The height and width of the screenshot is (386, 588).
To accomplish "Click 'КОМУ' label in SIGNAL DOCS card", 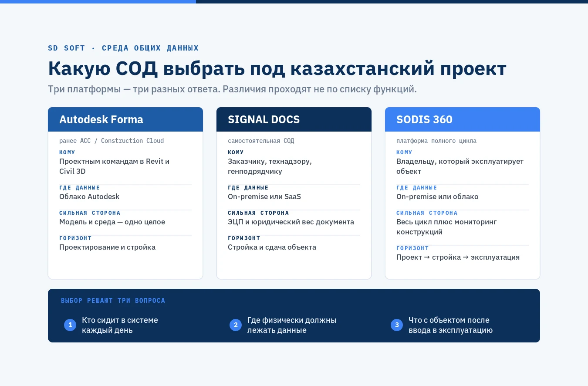I will pos(236,152).
